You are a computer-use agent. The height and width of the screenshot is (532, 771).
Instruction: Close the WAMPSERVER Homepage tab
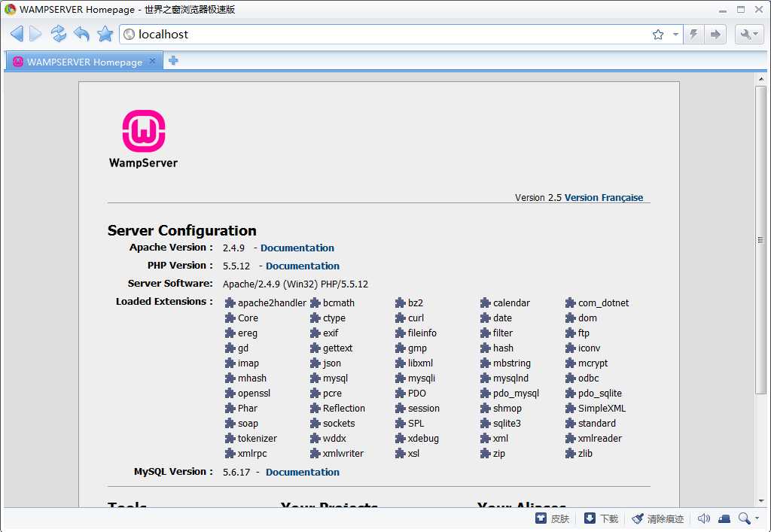[152, 61]
